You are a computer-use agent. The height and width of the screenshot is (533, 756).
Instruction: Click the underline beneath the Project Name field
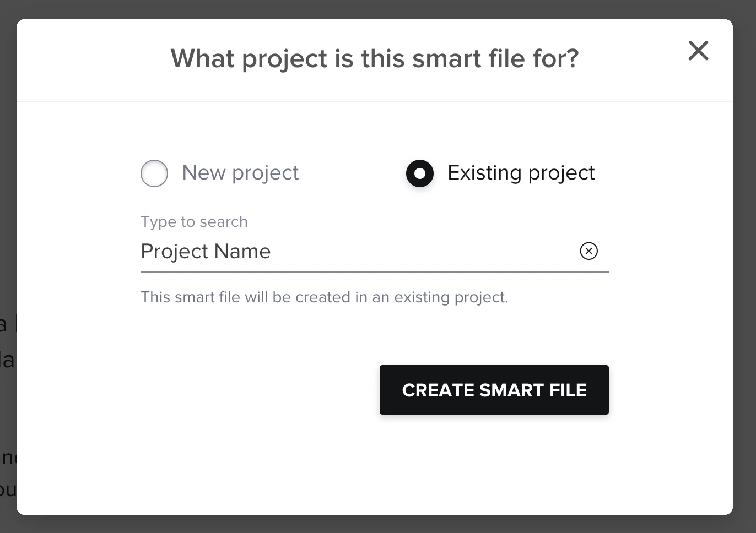point(375,271)
